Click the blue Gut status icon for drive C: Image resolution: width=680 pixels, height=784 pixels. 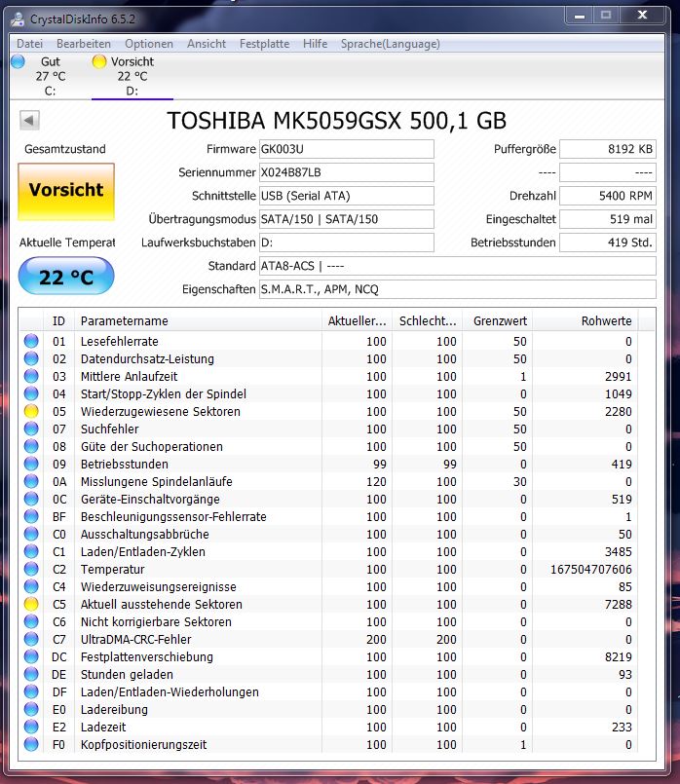tap(18, 61)
